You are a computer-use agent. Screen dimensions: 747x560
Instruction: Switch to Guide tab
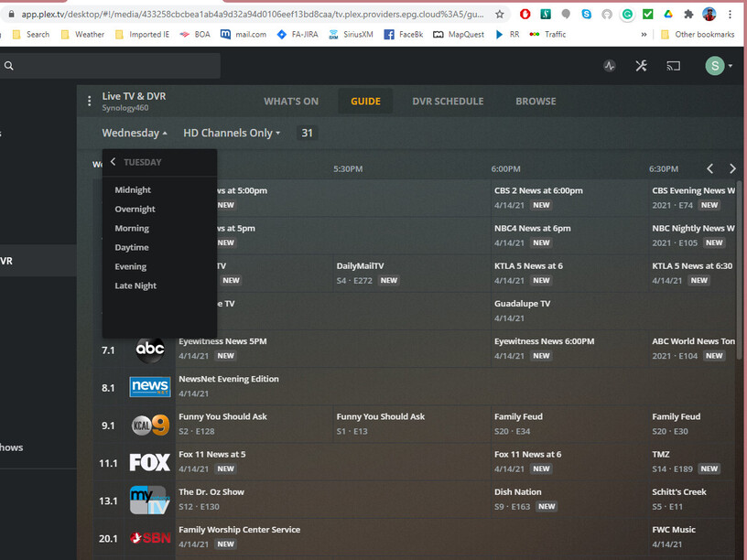pos(365,102)
